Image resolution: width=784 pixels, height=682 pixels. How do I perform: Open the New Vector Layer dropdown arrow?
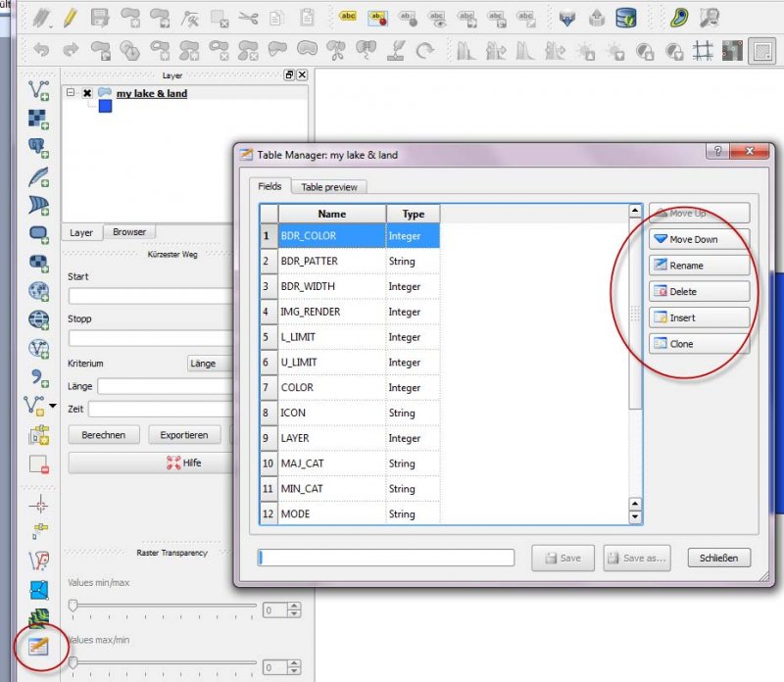pos(53,405)
